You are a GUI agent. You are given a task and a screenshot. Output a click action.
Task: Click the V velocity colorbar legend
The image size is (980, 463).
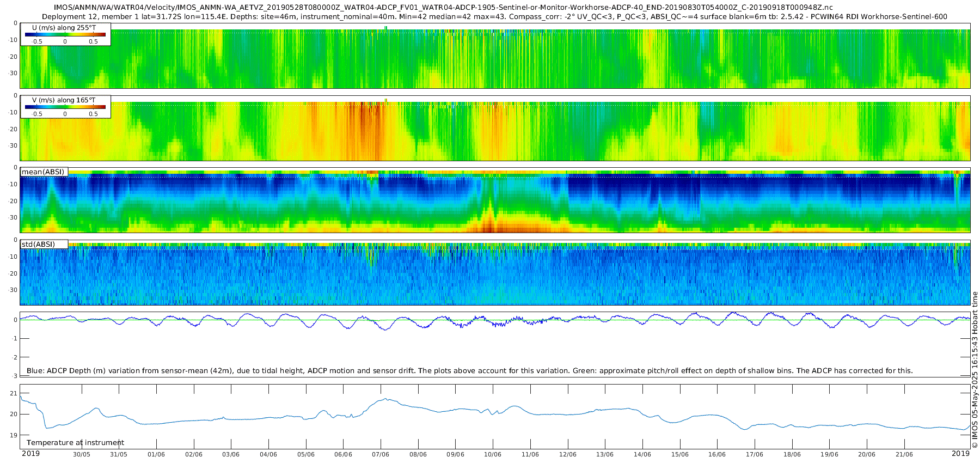coord(65,107)
